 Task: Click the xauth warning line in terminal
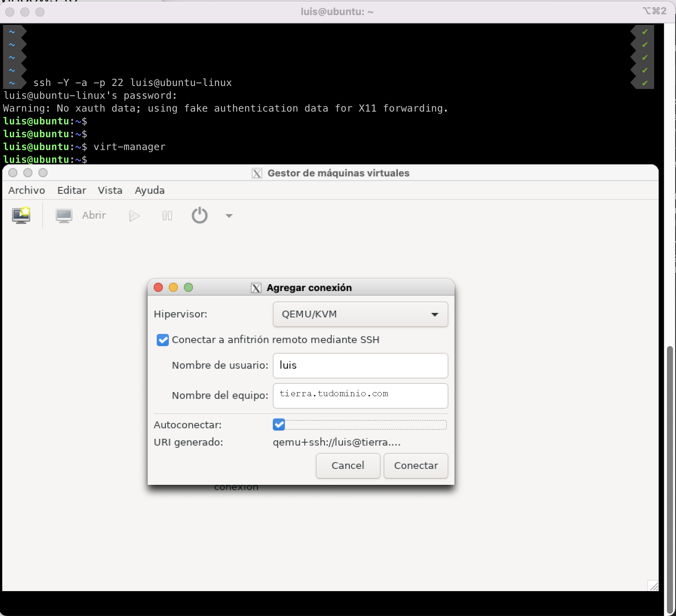tap(226, 108)
